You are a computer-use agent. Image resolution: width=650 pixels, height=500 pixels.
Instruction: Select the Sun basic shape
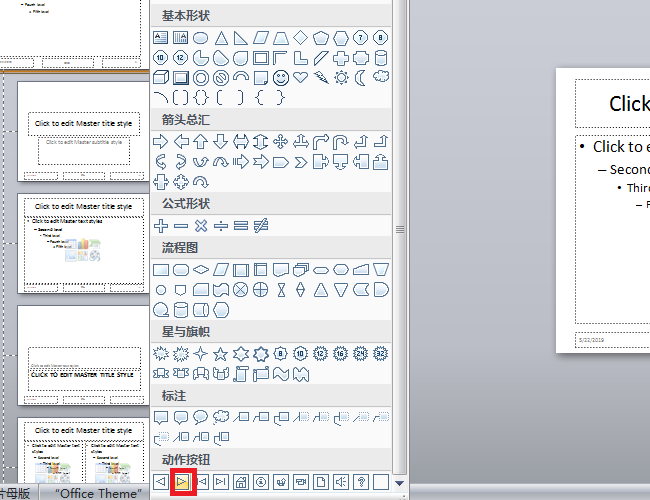click(341, 78)
